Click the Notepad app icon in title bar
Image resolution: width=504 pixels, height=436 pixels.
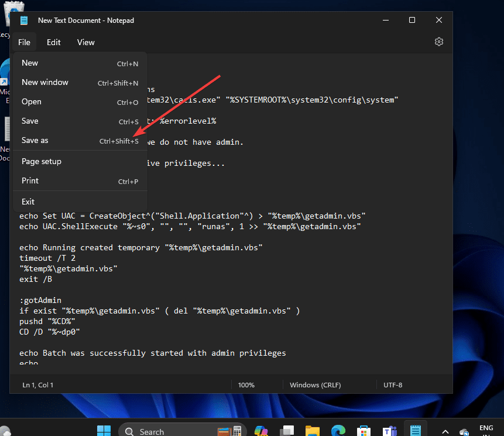coord(24,21)
